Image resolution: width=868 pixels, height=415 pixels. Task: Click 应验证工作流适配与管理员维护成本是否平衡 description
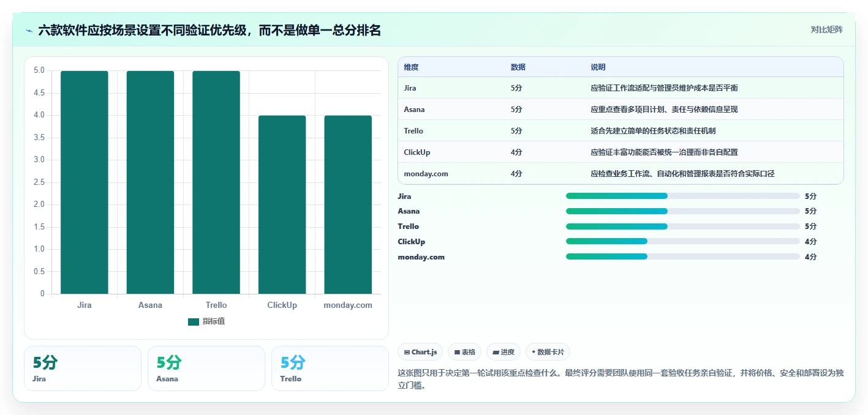click(664, 88)
